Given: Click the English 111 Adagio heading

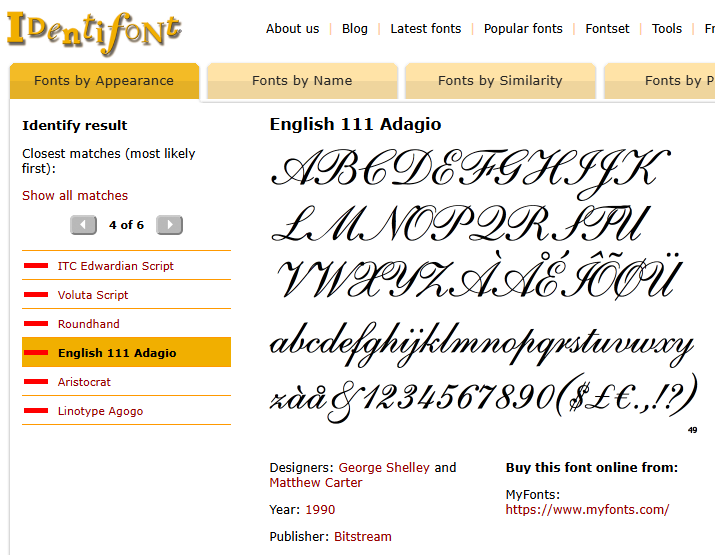Looking at the screenshot, I should tap(355, 124).
